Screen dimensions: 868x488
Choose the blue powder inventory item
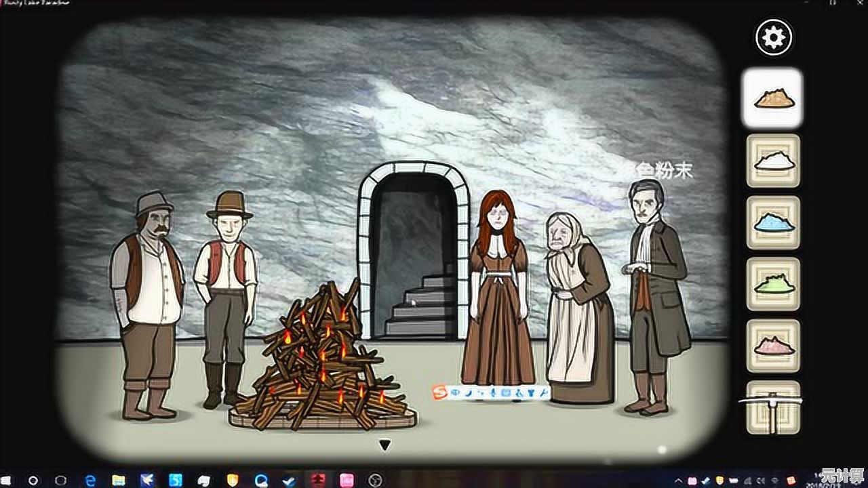[x=773, y=222]
